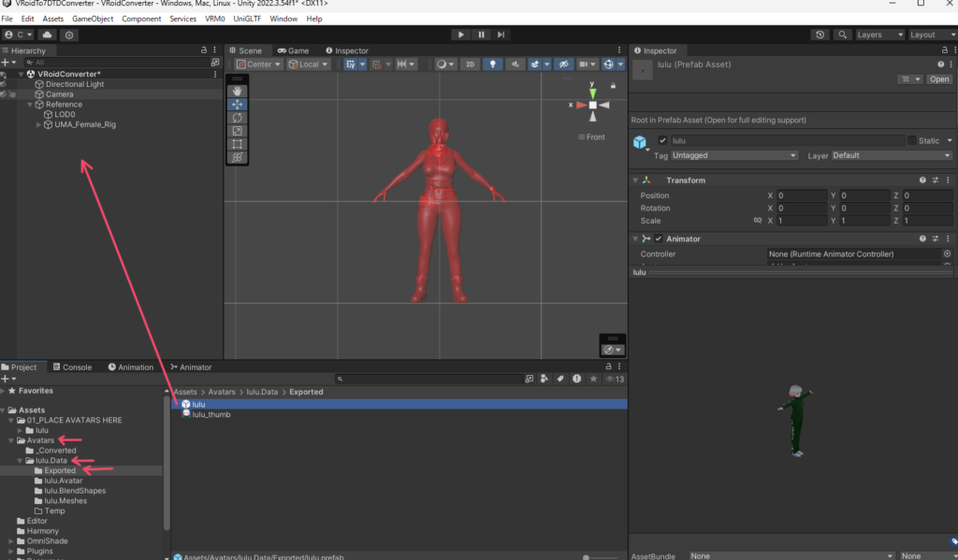The width and height of the screenshot is (958, 560).
Task: Select the Rotate tool in scene overlay
Action: tap(238, 118)
